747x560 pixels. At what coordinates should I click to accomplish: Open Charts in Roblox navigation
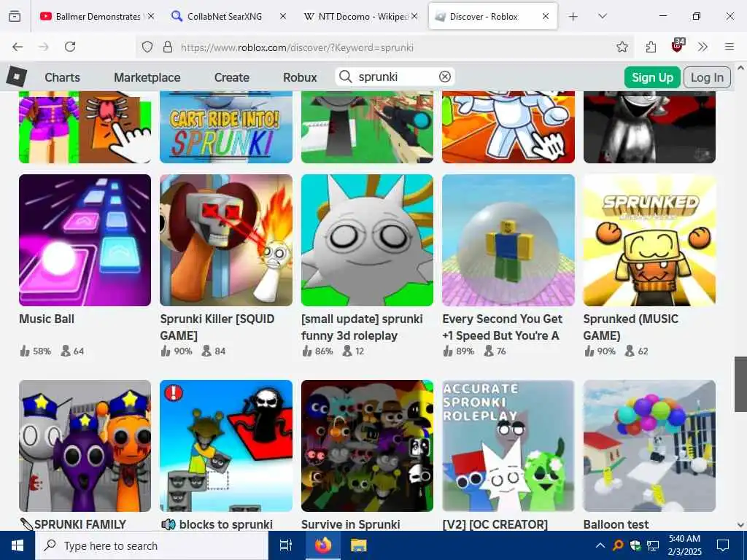pyautogui.click(x=63, y=77)
